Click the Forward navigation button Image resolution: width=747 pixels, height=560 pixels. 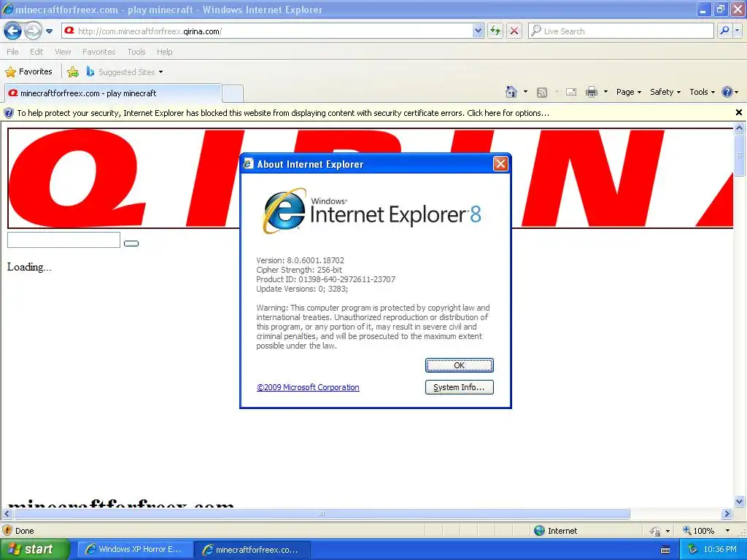point(33,31)
